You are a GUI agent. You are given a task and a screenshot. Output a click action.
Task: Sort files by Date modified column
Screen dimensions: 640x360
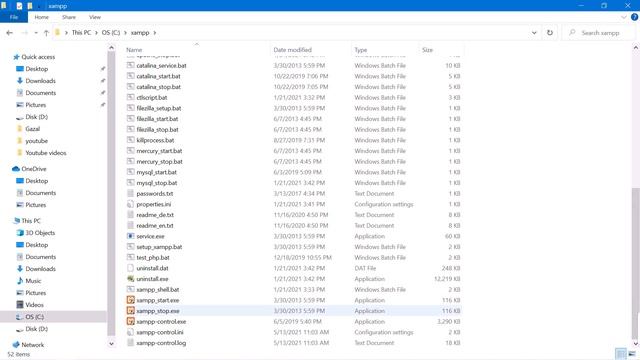(x=292, y=50)
